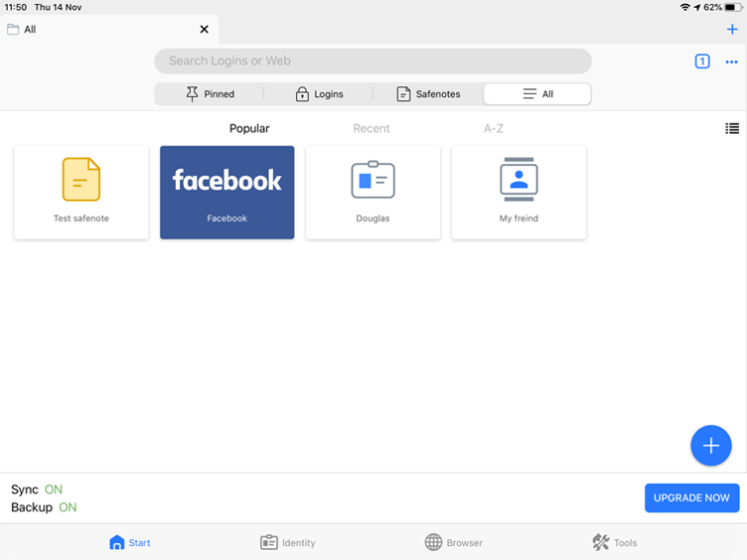Sort items by A-Z
747x560 pixels.
(x=494, y=129)
